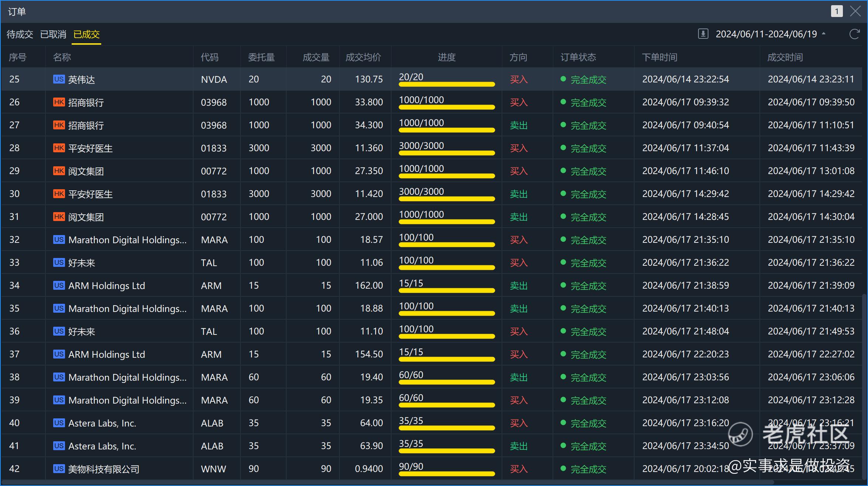The image size is (868, 486).
Task: Click HK badge in order row 27
Action: 59,125
